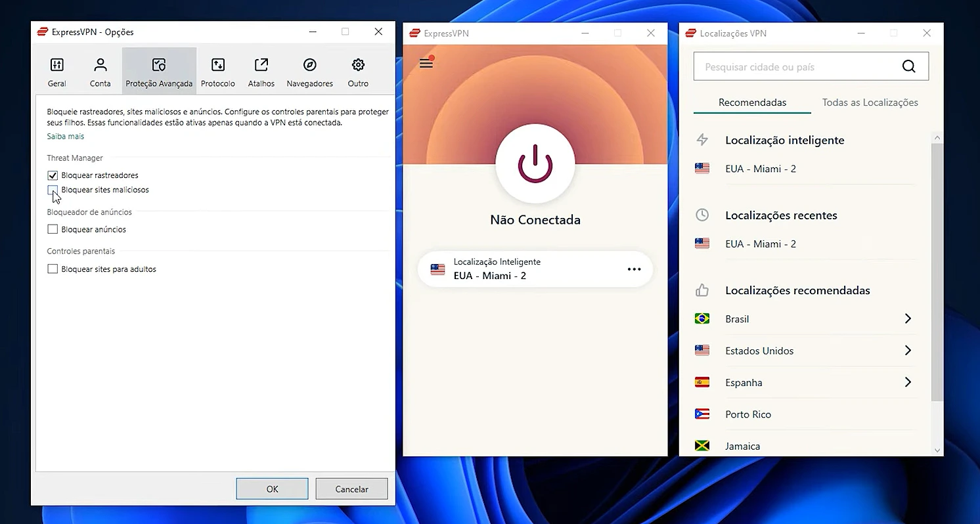Click the locations list scrollbar thumb
The height and width of the screenshot is (524, 980).
point(937,273)
